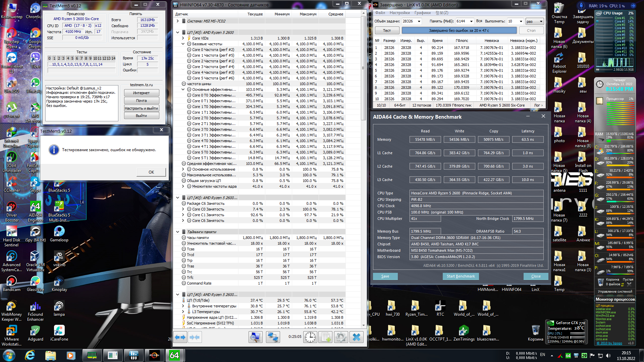Click AIDA64 icon in taskbar

point(174,355)
